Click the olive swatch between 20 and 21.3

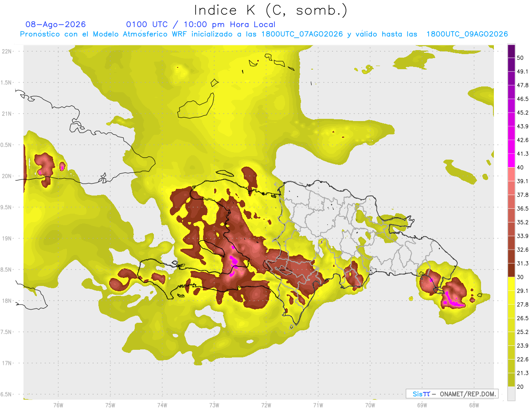click(511, 380)
